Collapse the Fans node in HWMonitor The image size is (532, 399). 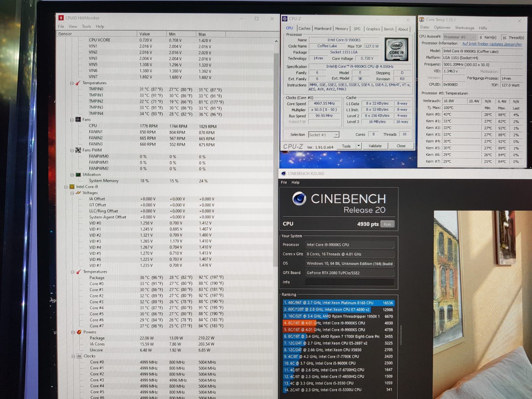pyautogui.click(x=72, y=120)
